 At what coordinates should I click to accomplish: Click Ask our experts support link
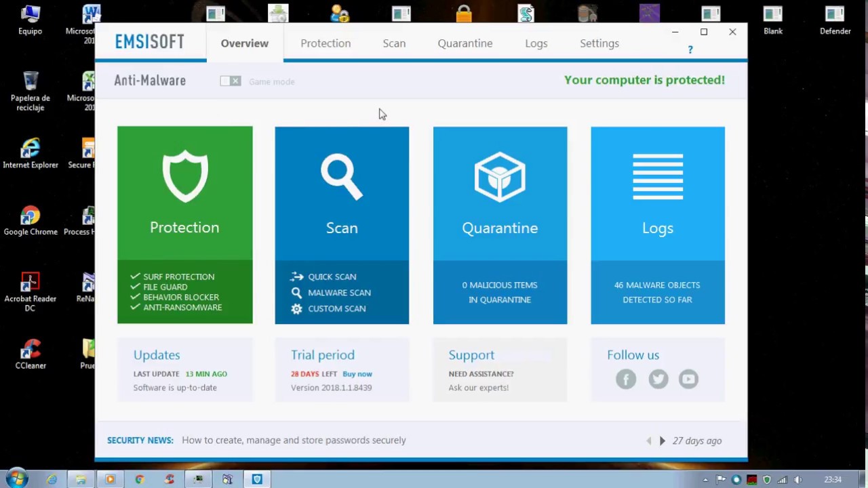pyautogui.click(x=478, y=388)
